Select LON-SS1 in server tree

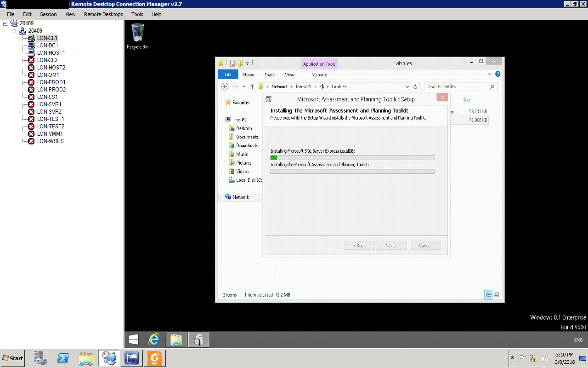[47, 97]
